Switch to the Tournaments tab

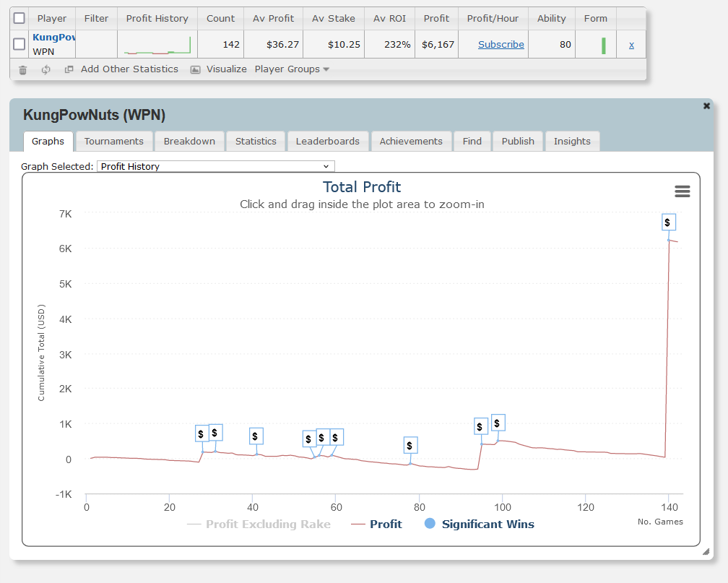(x=114, y=142)
